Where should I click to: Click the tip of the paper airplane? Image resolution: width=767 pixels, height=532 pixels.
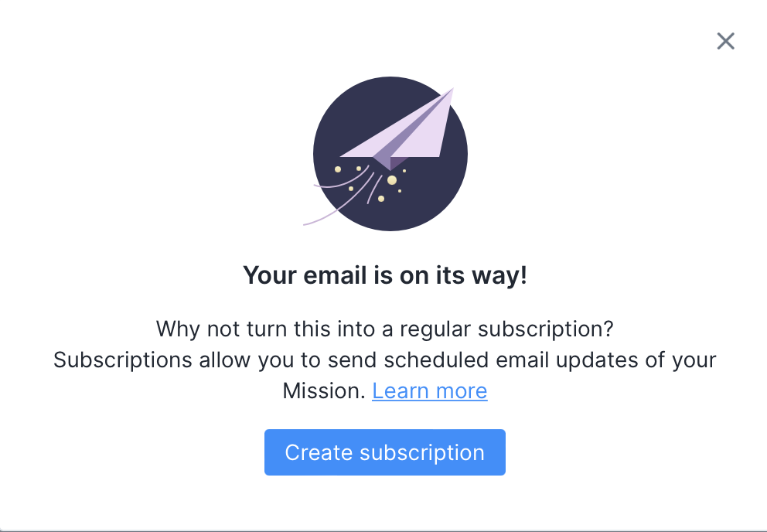[x=453, y=89]
